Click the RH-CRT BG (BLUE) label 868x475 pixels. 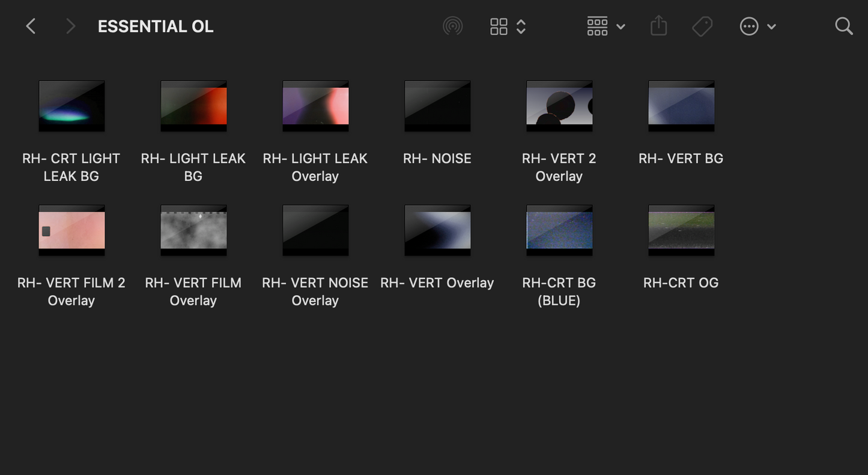[x=559, y=291]
